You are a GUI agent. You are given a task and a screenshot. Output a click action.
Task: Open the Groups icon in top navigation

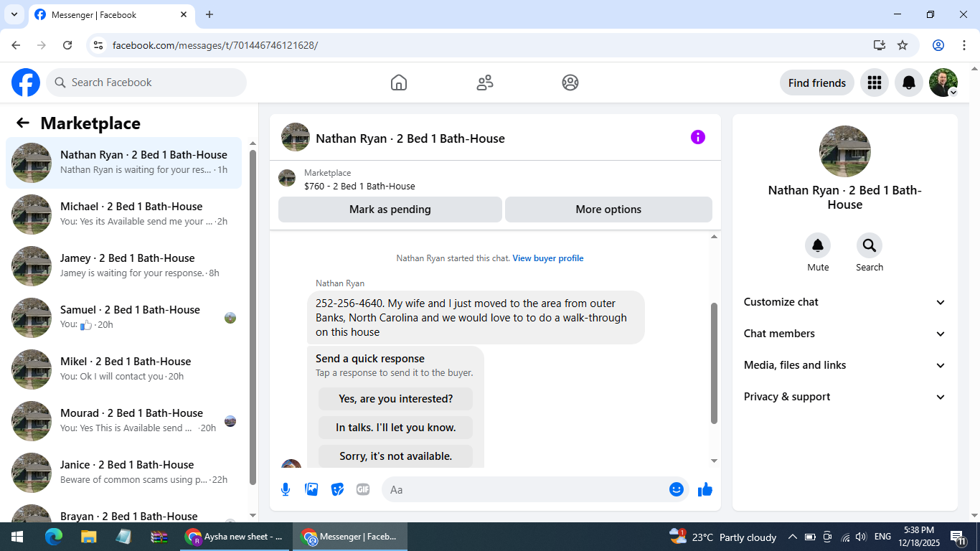570,83
